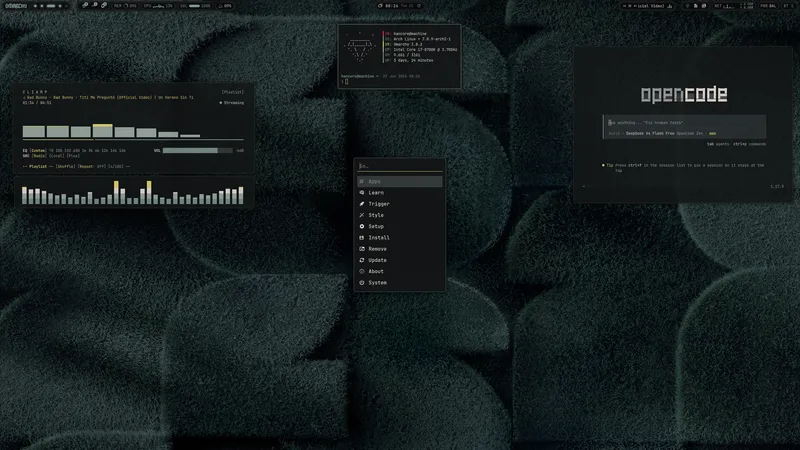Viewport: 800px width, 450px height.
Task: Click the System power icon
Action: tap(362, 282)
